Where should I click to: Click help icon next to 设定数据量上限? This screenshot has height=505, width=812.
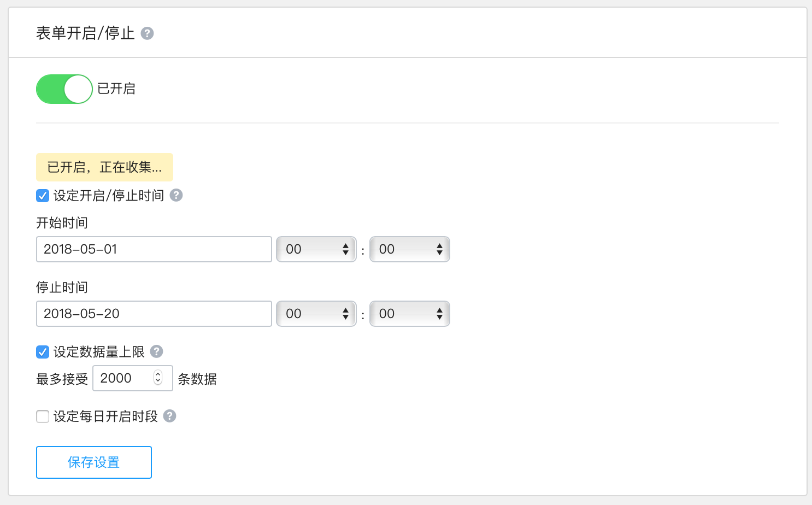(x=156, y=351)
